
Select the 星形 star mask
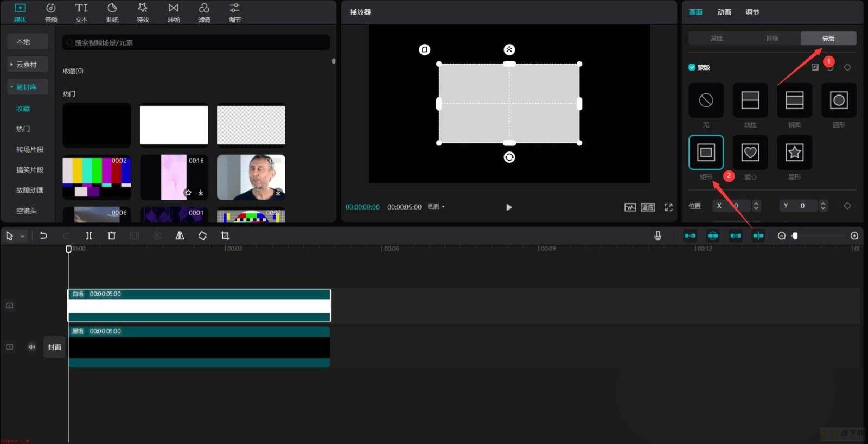(x=795, y=153)
